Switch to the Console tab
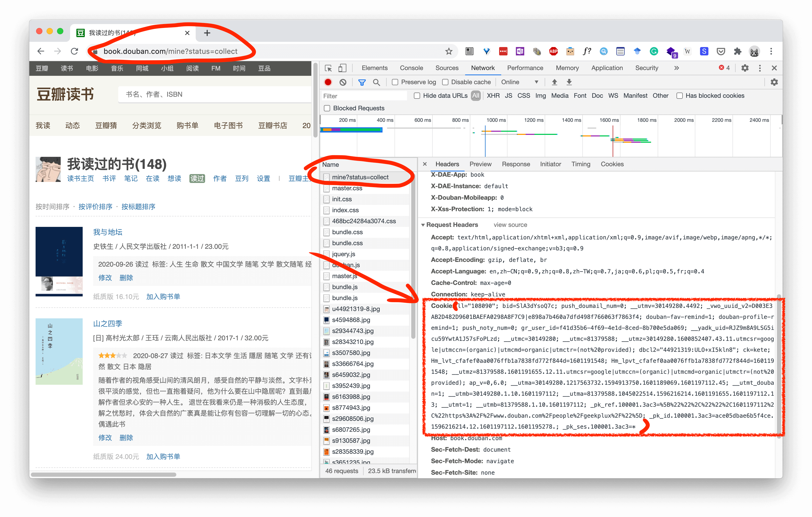This screenshot has width=812, height=517. (411, 68)
